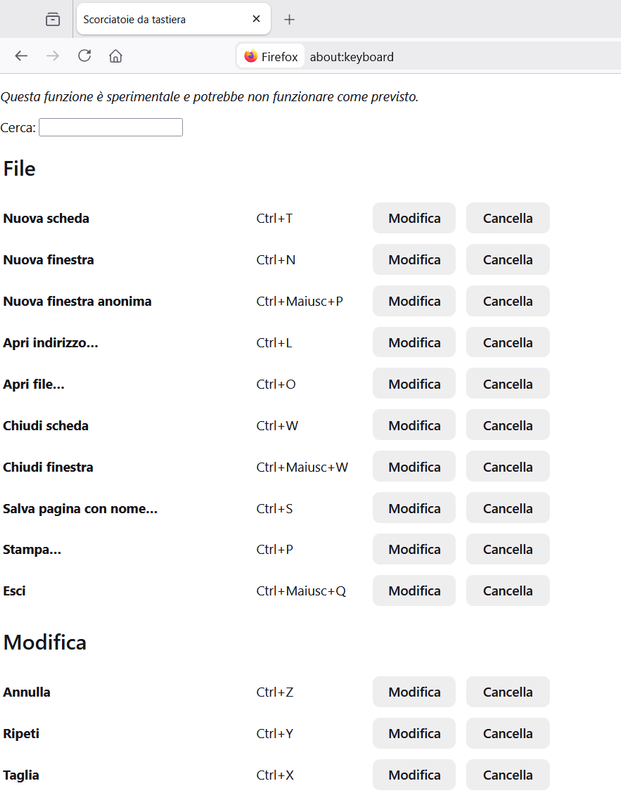Click Modifica for Stampa...
The image size is (621, 800).
point(413,549)
